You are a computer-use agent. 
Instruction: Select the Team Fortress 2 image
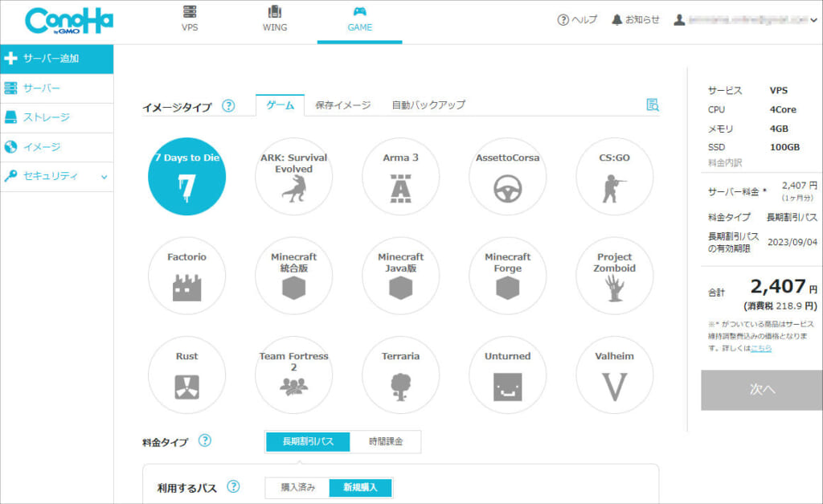point(293,375)
